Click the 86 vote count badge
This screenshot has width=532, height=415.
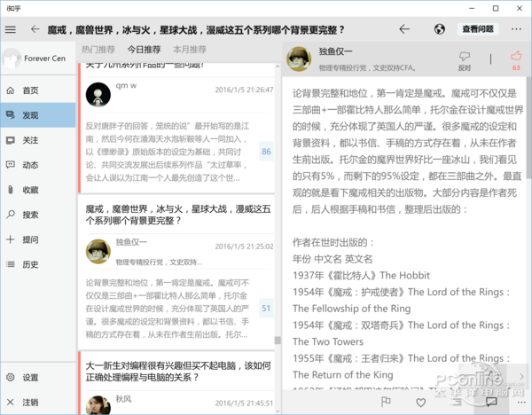[266, 152]
